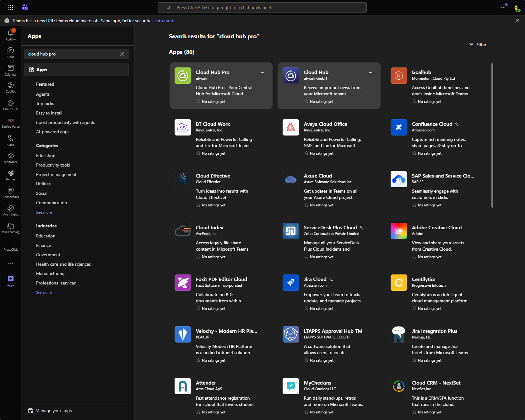
Task: Open the MyCheckins app title
Action: click(317, 383)
